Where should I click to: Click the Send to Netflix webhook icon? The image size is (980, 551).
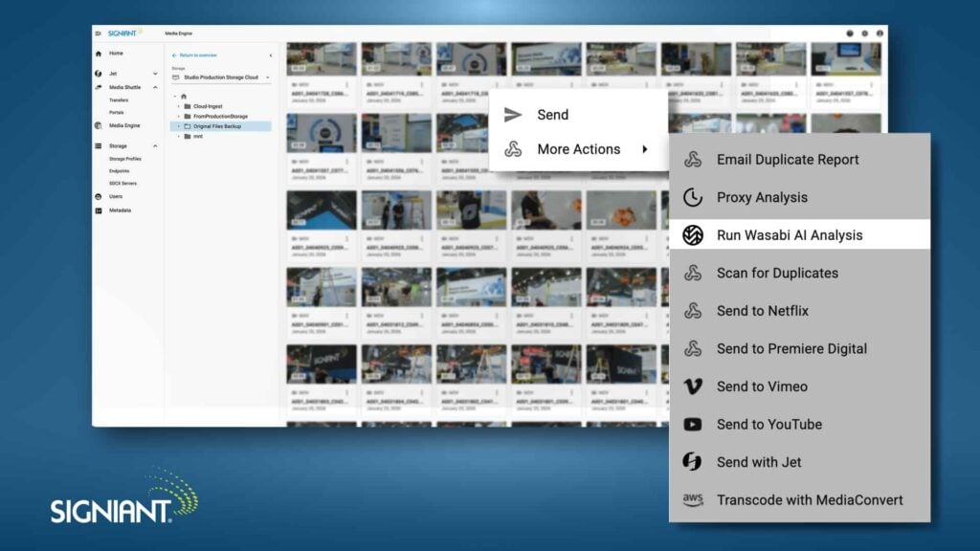(693, 311)
